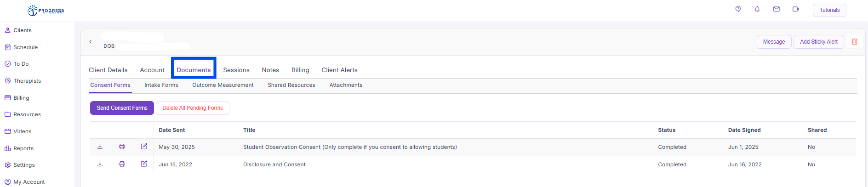
Task: Click Delete All Pending Forms button
Action: pos(192,108)
